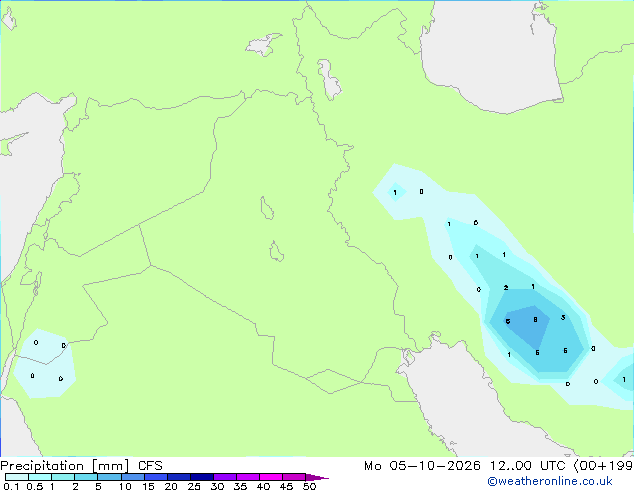Click the legend label "30"

point(217,486)
